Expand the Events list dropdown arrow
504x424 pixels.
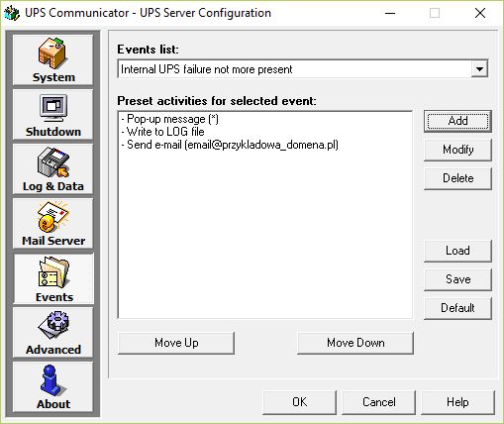pos(479,69)
